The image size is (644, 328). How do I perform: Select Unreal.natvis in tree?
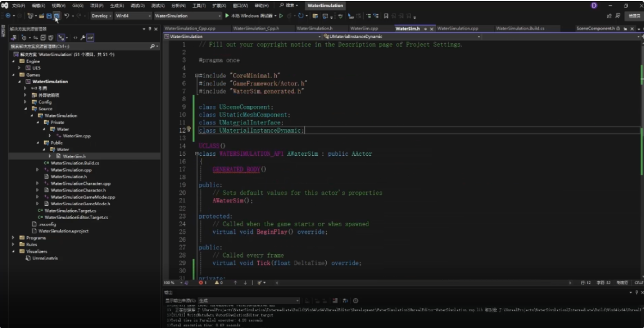point(45,258)
